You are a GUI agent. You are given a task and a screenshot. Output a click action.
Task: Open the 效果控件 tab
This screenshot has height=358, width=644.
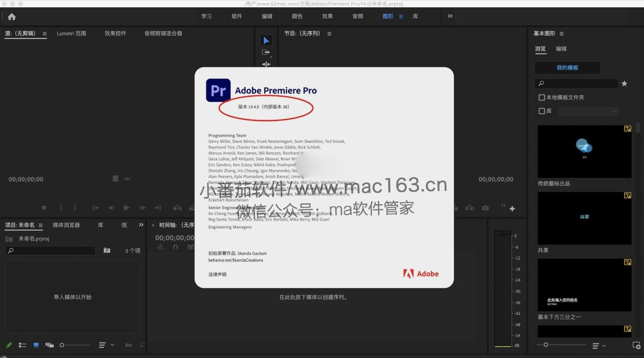click(115, 33)
